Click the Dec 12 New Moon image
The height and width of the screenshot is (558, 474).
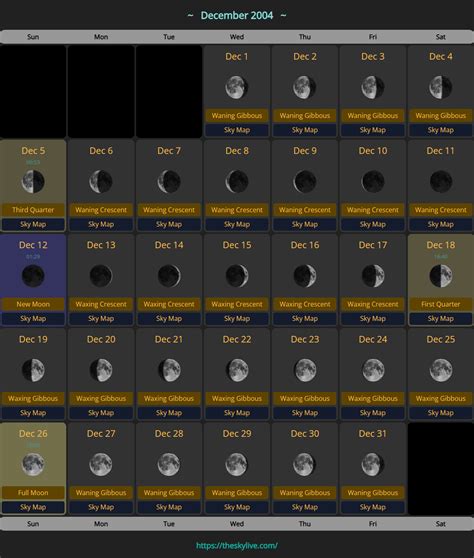pyautogui.click(x=33, y=276)
